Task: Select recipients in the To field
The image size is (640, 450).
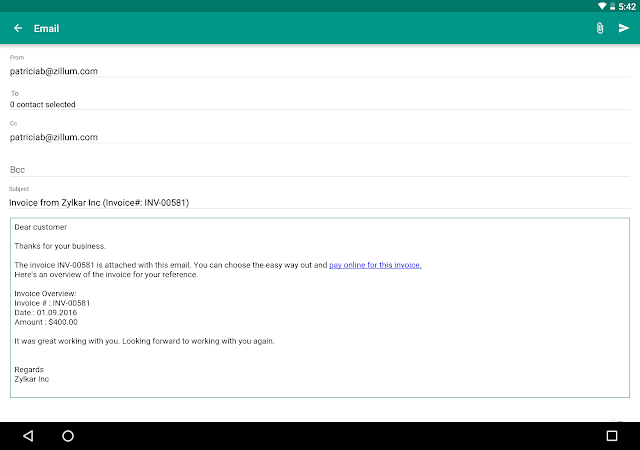Action: 320,104
